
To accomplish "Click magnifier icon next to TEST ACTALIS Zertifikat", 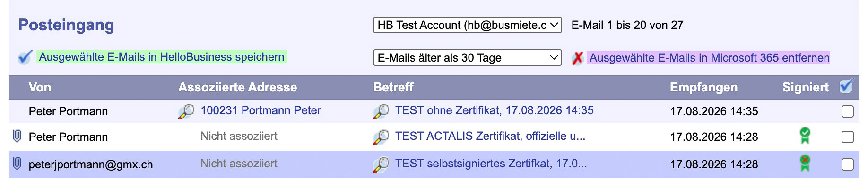I will tap(381, 137).
